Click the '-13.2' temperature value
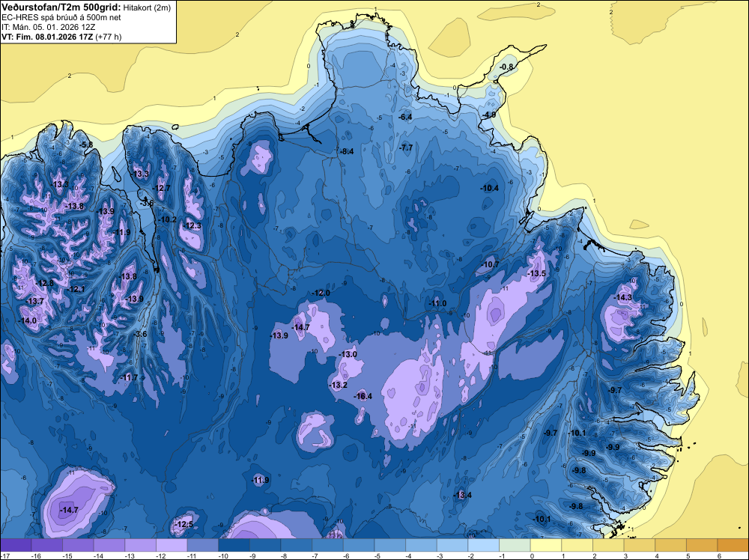The image size is (749, 560). (339, 385)
